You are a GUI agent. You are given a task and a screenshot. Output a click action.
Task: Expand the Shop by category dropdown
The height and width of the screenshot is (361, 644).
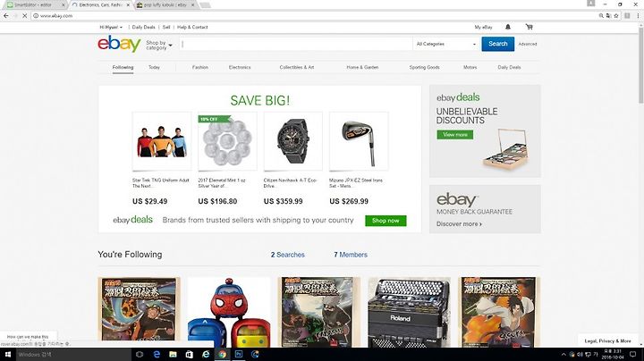point(159,45)
